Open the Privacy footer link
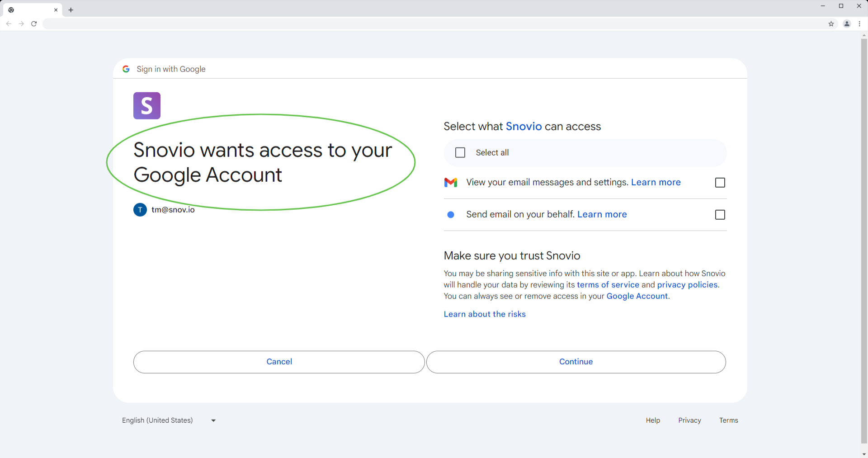Viewport: 868px width, 458px height. pos(689,420)
